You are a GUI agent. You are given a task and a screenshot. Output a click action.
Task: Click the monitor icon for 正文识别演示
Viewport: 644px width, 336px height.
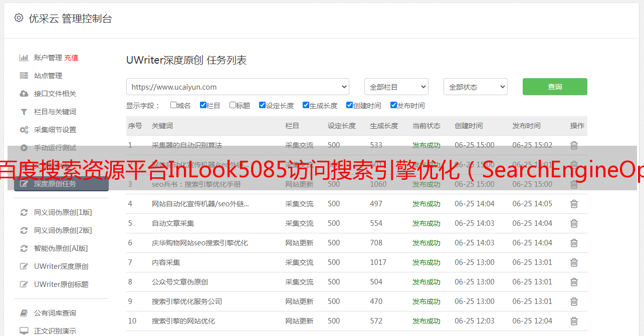point(24,331)
